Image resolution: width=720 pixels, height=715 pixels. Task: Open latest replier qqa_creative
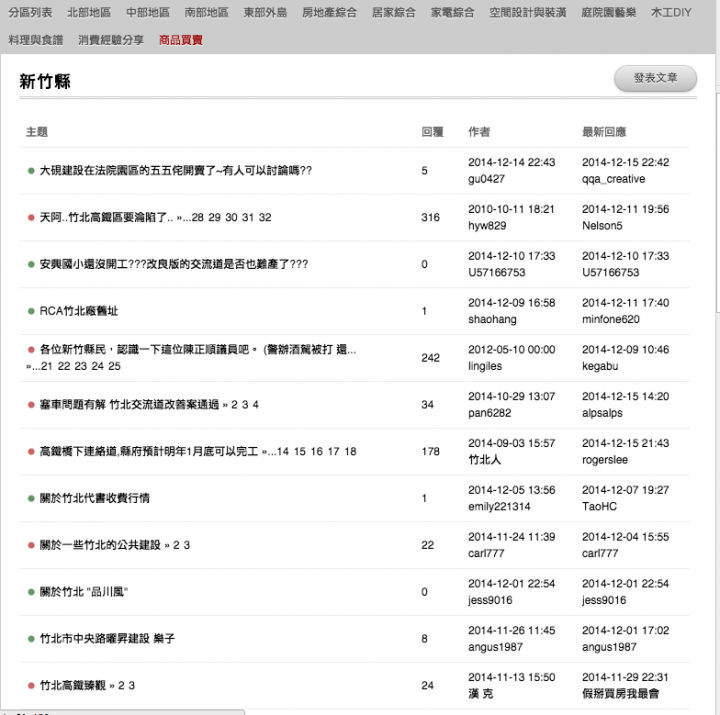click(x=613, y=179)
